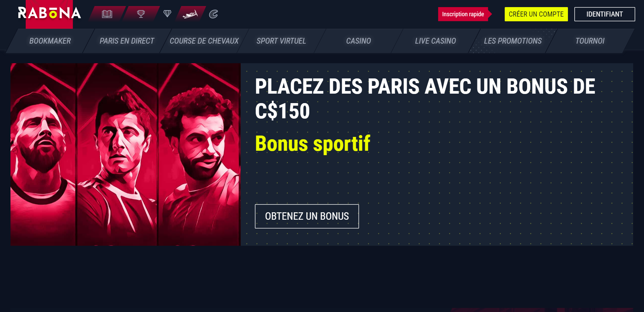Screen dimensions: 644x312
Task: Open Course de chevaux section
Action: 204,41
